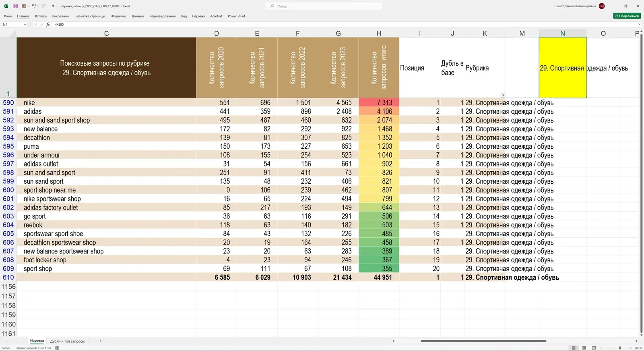Click the zoom slider handle

(x=620, y=348)
